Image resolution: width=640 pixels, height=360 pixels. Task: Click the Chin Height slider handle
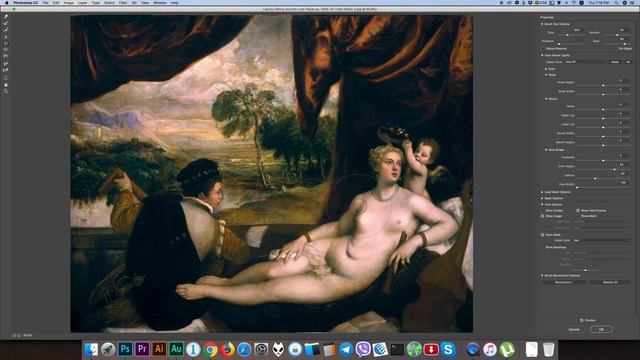point(614,169)
